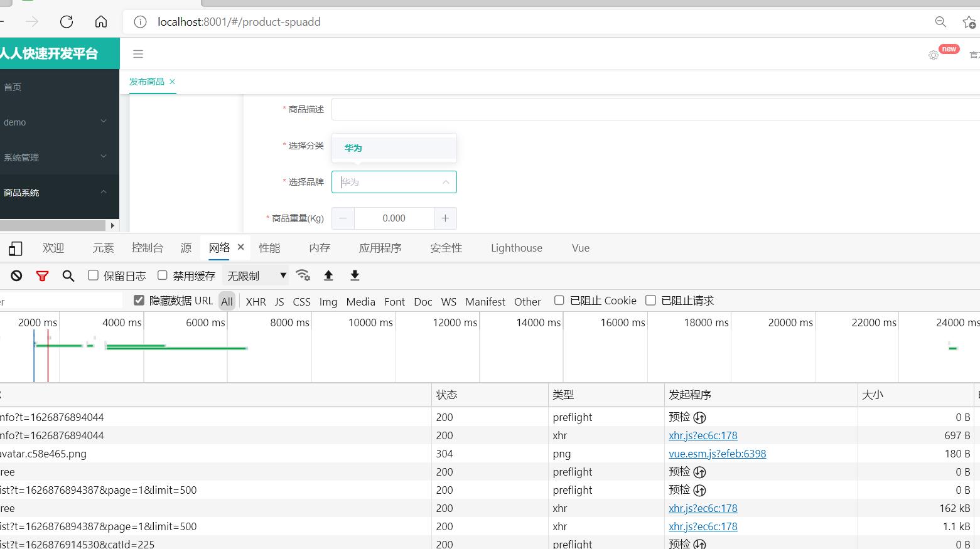Click the address bar URL
The image size is (980, 549).
pos(239,22)
